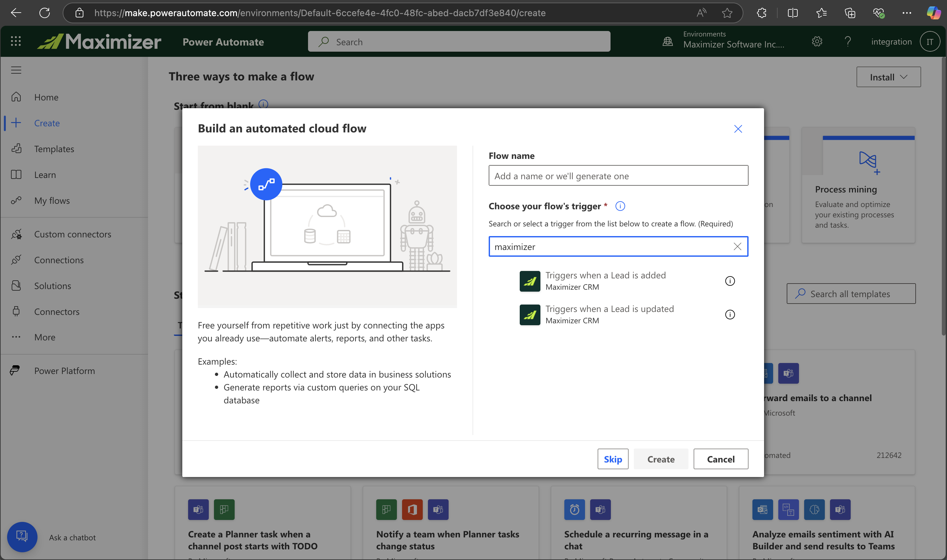Click the Environments globe icon
The image size is (947, 560).
click(667, 42)
